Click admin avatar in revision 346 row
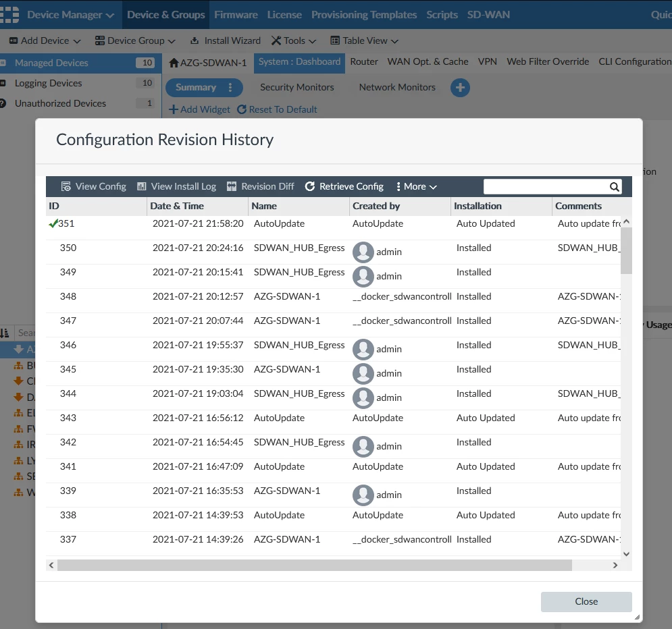 pos(363,349)
